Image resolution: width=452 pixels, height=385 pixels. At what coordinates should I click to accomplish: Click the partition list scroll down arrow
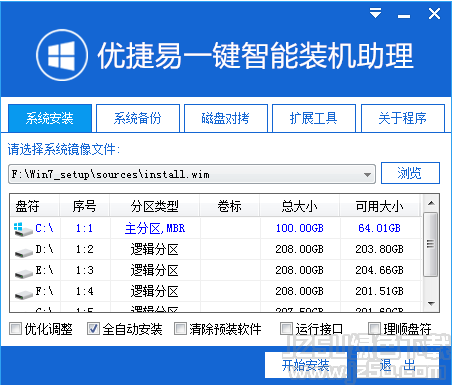point(431,303)
